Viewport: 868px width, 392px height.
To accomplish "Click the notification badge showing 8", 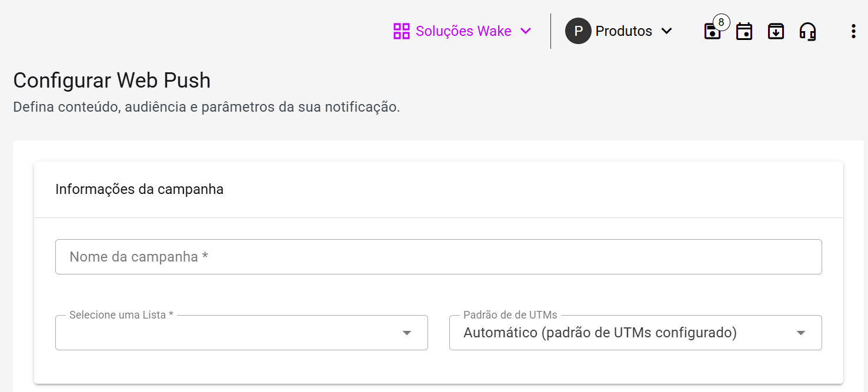I will pos(721,23).
